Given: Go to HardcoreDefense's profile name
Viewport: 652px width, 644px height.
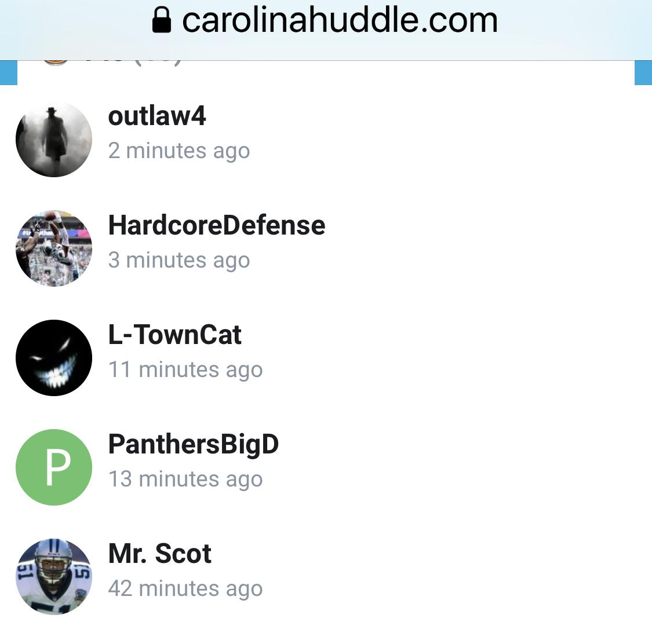Looking at the screenshot, I should point(217,225).
